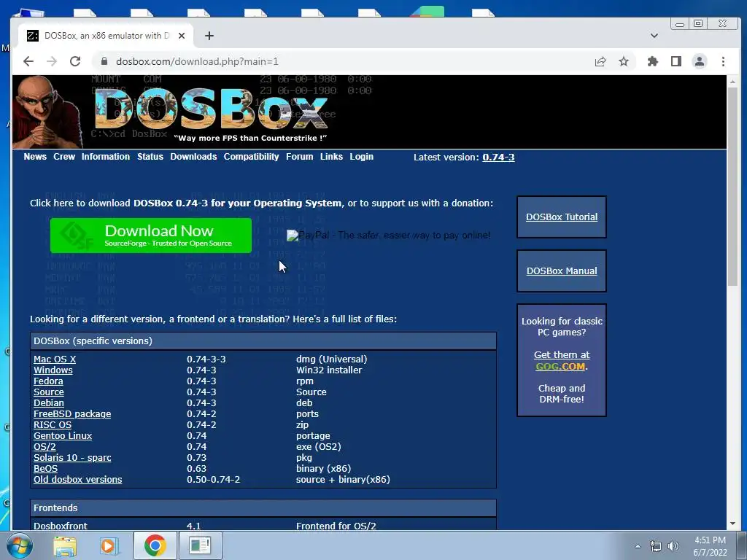Select the DOSBox emulator tab
The width and height of the screenshot is (747, 560).
(107, 36)
